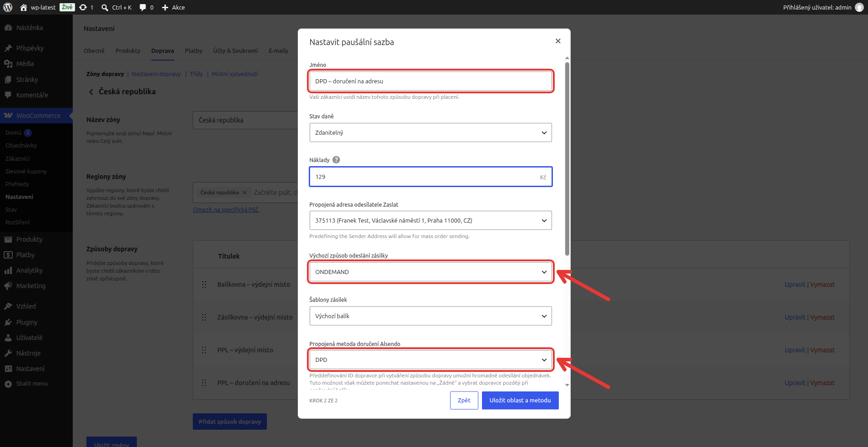Viewport: 868px width, 447px height.
Task: Open the E-maily settings tab
Action: point(278,51)
